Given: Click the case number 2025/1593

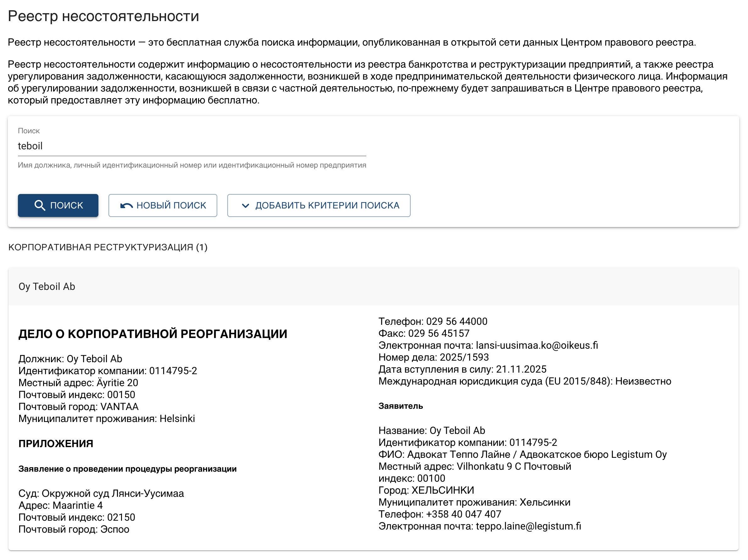Looking at the screenshot, I should 464,357.
